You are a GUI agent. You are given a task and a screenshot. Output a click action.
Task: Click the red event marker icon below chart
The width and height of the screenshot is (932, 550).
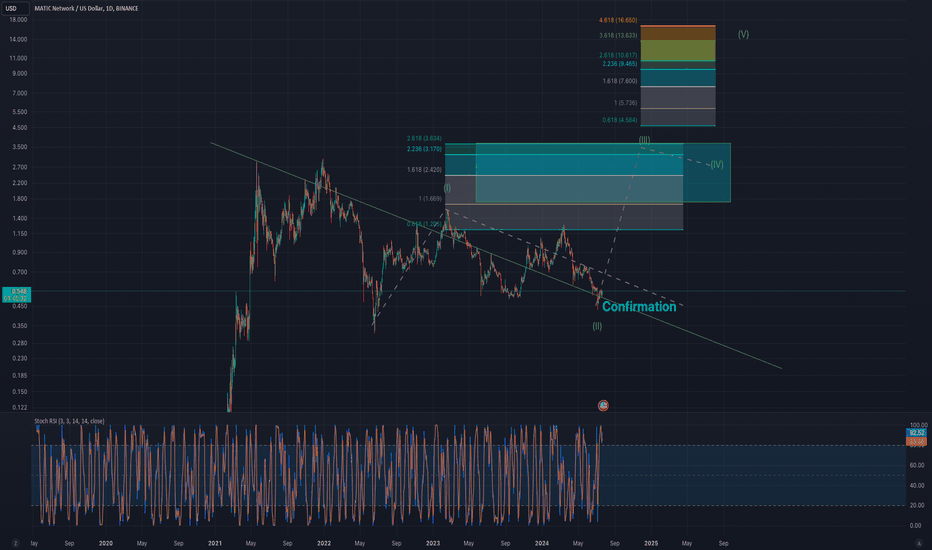603,406
